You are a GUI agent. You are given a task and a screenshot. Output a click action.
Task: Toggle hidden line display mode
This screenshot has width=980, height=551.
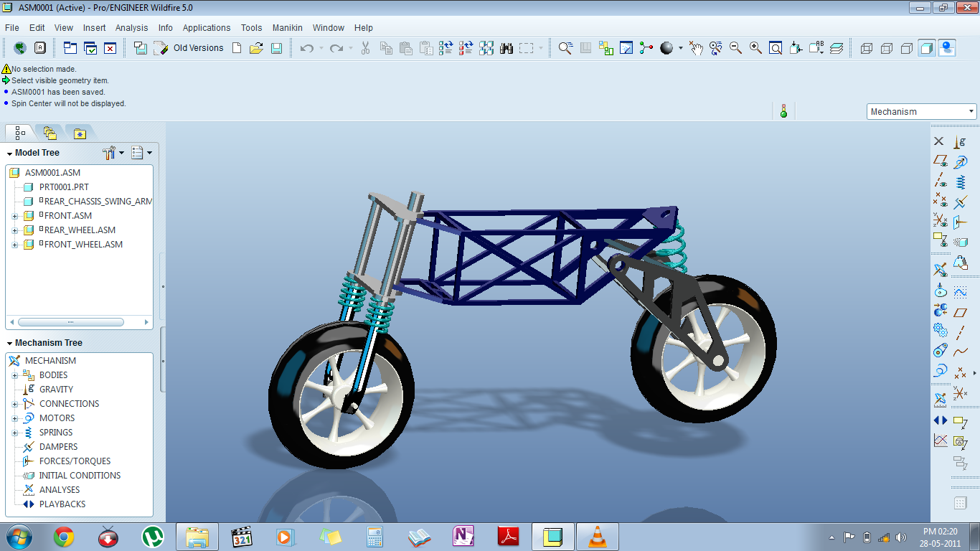(x=887, y=48)
